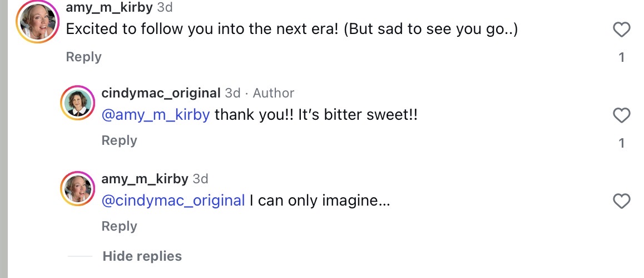Reply to the "Excited to follow you" comment
The image size is (644, 278).
coord(83,57)
